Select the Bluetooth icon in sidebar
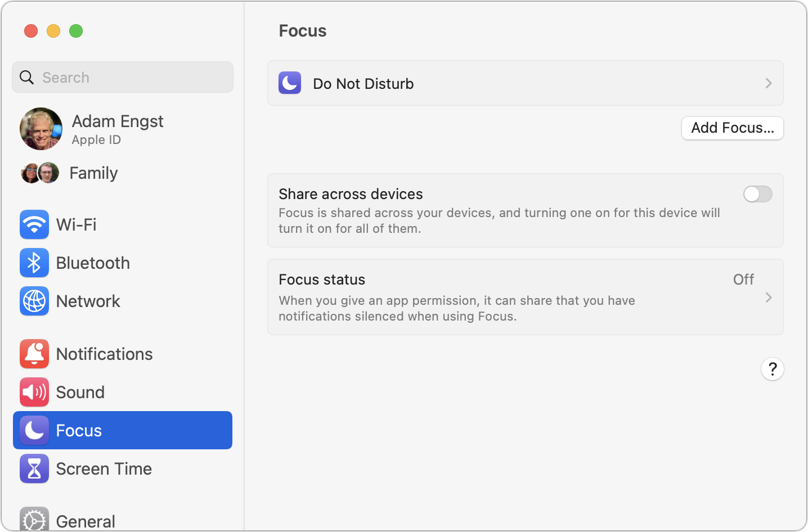Image resolution: width=808 pixels, height=532 pixels. point(34,263)
